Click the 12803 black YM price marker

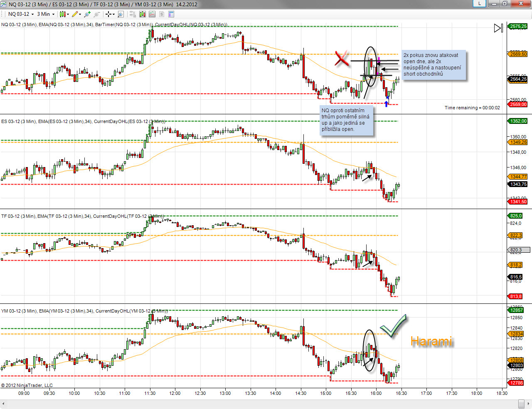coord(516,365)
